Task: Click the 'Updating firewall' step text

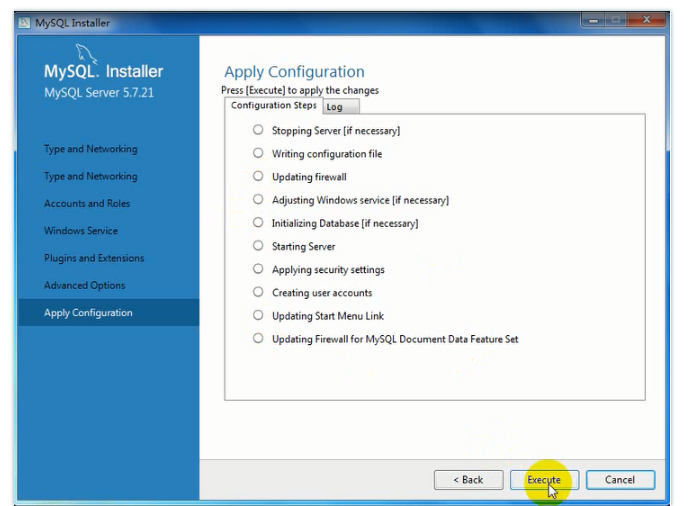Action: point(309,177)
